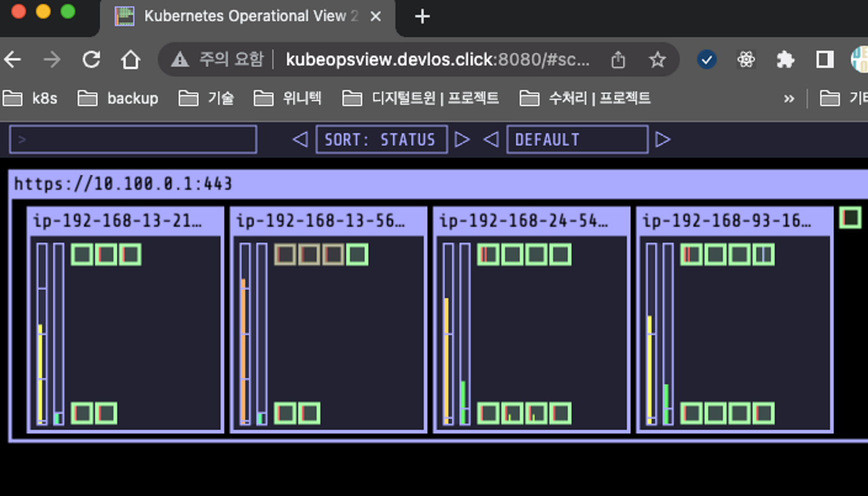Expand the hidden bookmarks overflow chevron

tap(789, 99)
